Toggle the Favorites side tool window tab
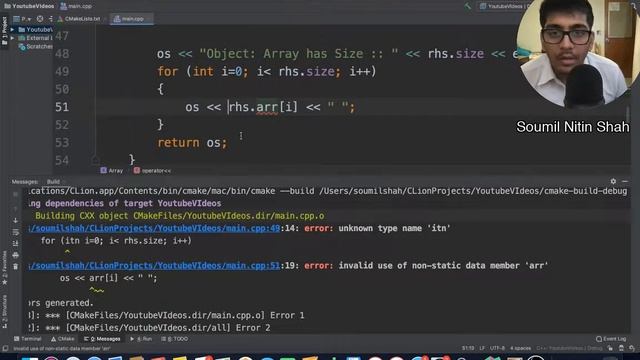 point(4,268)
